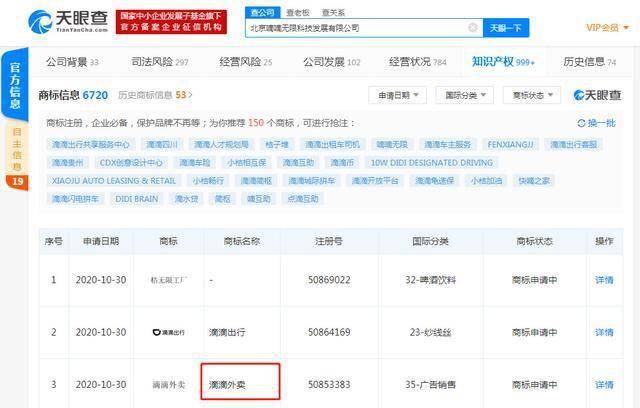Select the 桔子堆 trademark tag
Screen dimensions: 640x408
point(277,144)
